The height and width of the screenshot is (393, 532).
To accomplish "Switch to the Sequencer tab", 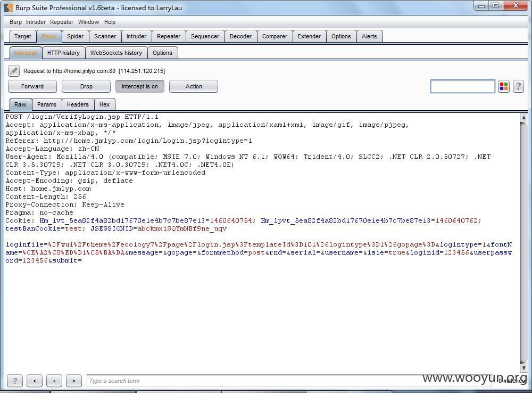I will [205, 36].
